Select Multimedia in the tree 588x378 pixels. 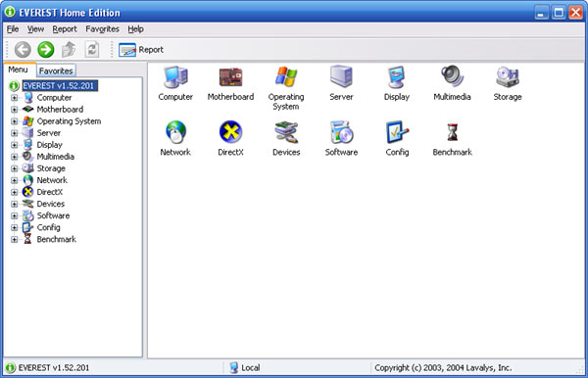[x=56, y=157]
